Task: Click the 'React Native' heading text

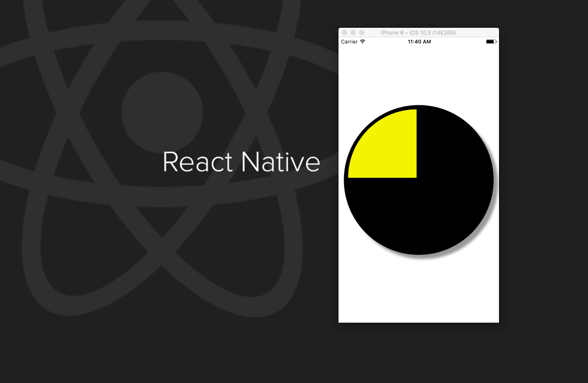Action: [241, 162]
